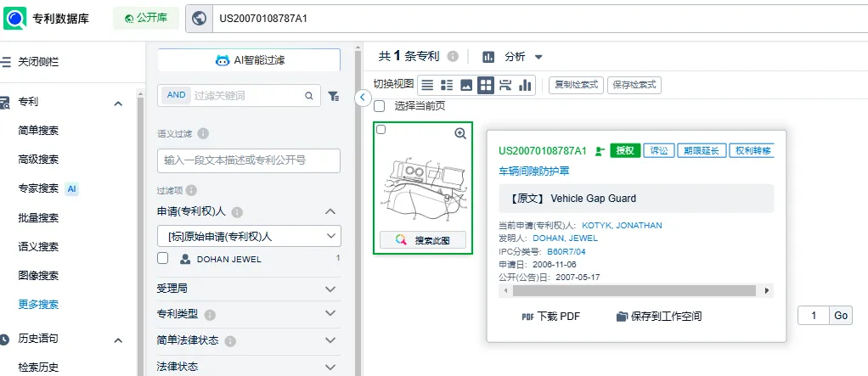This screenshot has width=868, height=376.
Task: Open 高级搜索 in the sidebar
Action: [x=38, y=160]
